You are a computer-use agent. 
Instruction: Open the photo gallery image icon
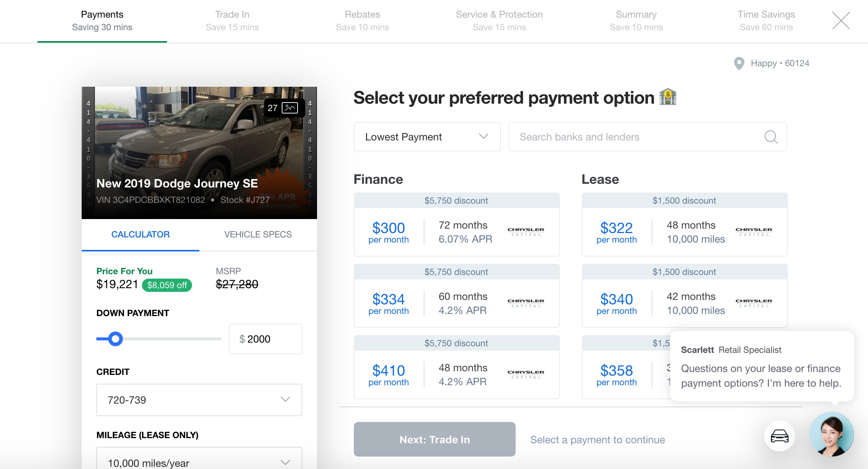[x=289, y=108]
